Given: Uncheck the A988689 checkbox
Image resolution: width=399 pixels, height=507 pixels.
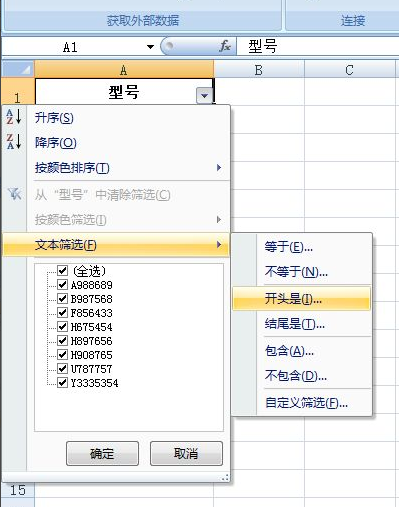Looking at the screenshot, I should (x=62, y=284).
